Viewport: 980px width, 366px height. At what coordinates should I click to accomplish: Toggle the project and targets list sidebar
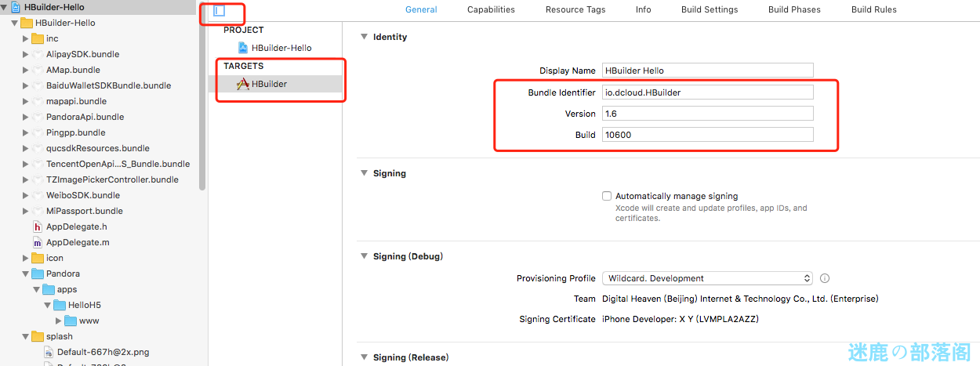220,11
